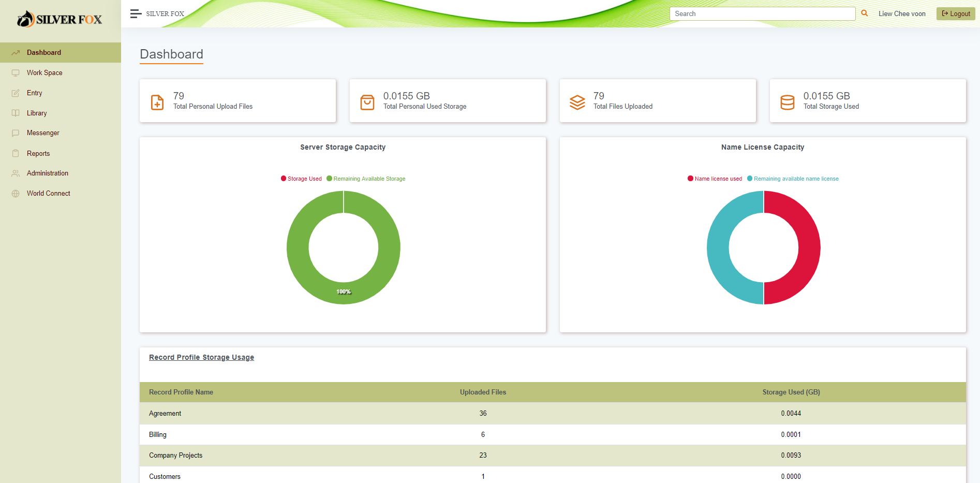Click the database icon for Total Storage Used

point(788,102)
